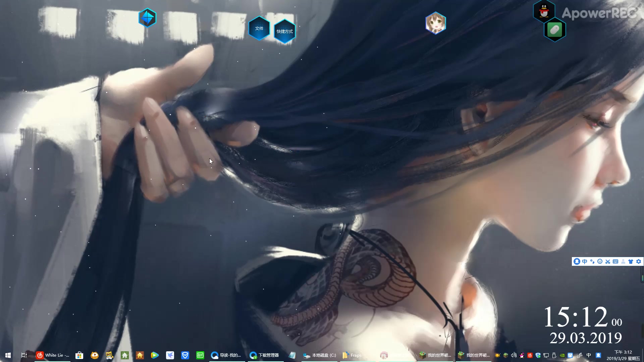
Task: Switch to White Lie music taskbar item
Action: [53, 355]
